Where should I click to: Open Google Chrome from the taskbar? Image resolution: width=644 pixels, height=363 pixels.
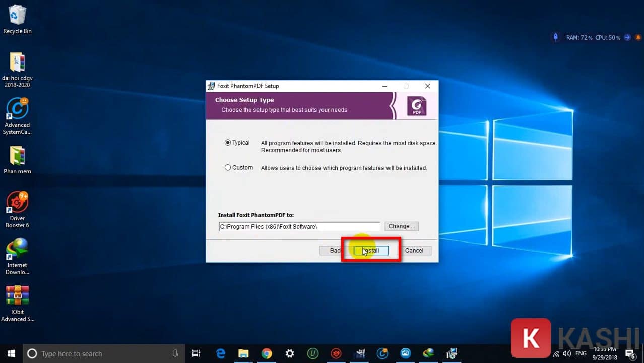pyautogui.click(x=267, y=353)
